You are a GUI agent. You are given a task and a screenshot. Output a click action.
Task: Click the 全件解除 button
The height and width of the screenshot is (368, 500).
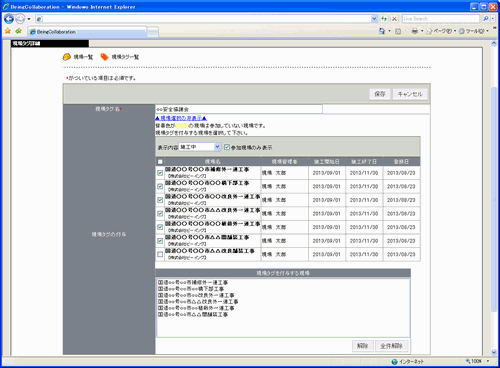[392, 346]
